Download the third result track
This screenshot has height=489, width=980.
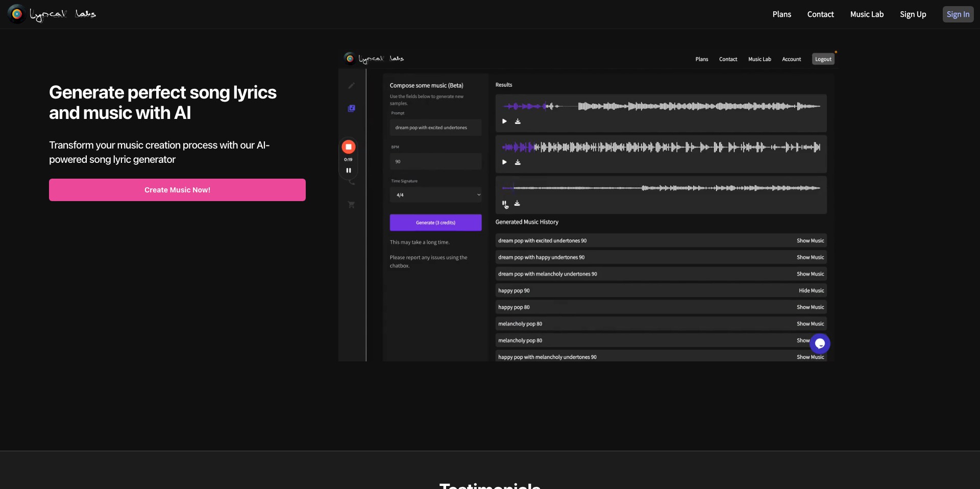517,203
